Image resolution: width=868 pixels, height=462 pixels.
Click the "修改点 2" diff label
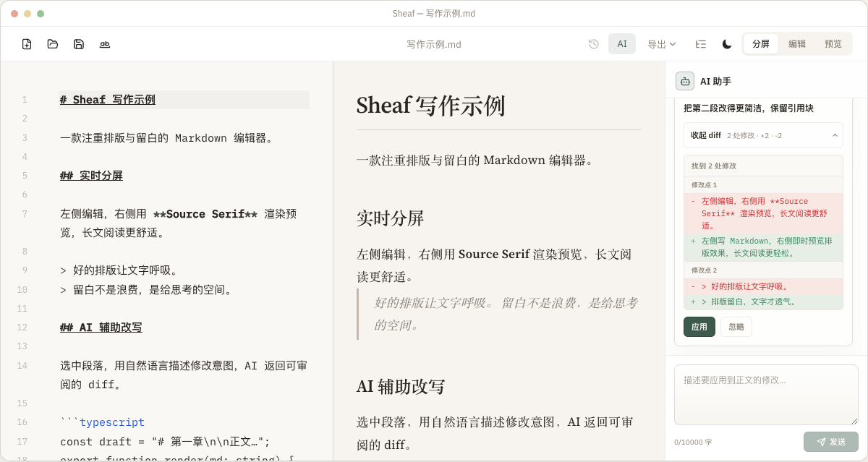(705, 270)
